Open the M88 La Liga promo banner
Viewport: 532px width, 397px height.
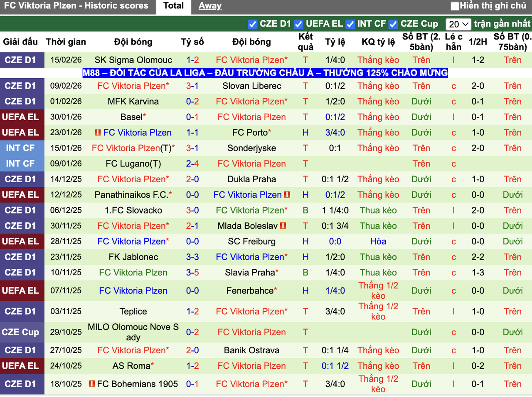pos(265,73)
